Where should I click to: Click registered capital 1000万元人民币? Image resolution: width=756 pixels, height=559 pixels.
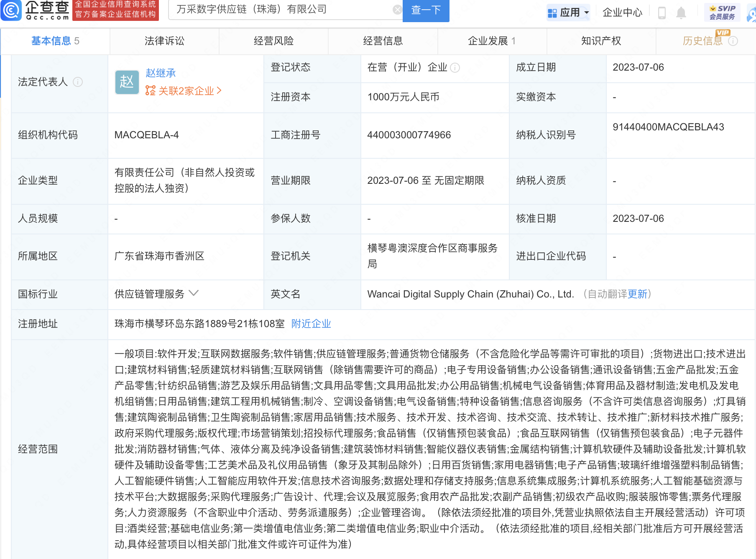tap(403, 97)
